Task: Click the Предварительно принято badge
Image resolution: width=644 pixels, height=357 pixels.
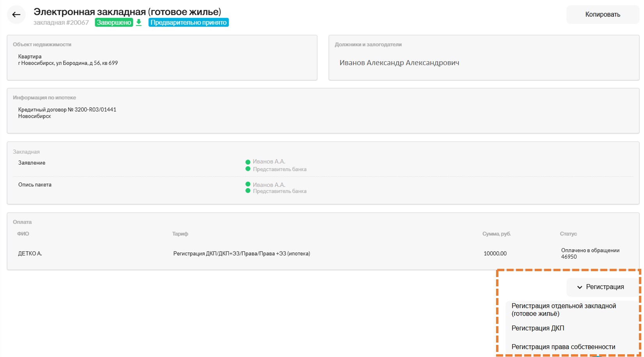Action: 189,23
